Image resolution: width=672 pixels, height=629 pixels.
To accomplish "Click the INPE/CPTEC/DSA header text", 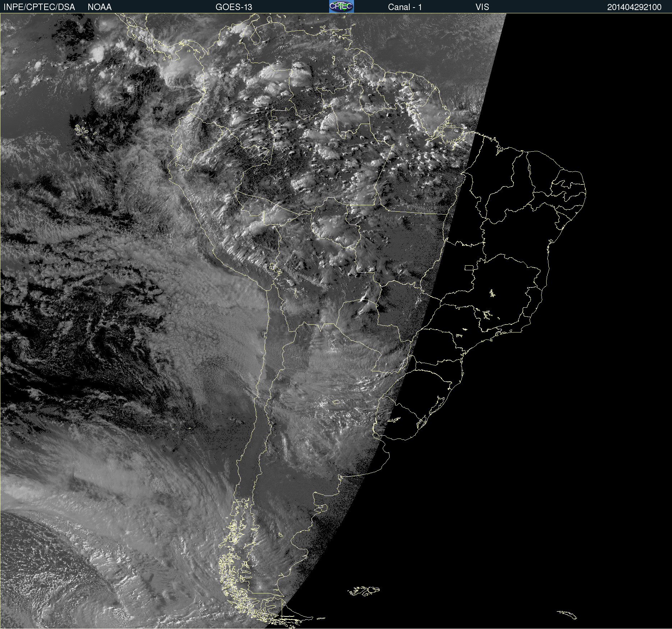I will pos(39,7).
